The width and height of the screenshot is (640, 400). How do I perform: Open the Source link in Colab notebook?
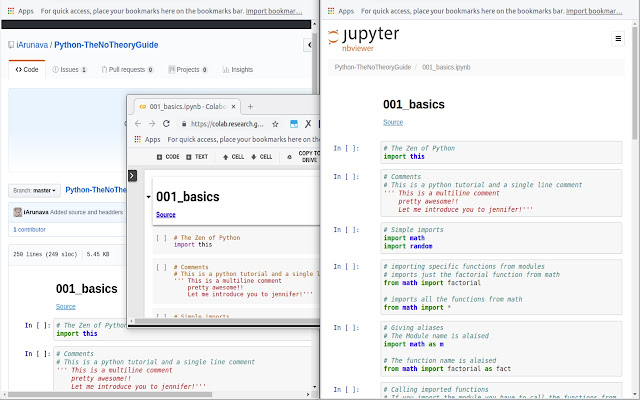[166, 215]
